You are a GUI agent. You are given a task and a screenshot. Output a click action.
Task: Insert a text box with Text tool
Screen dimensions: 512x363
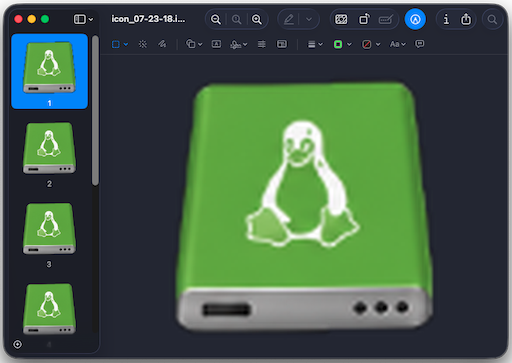216,44
